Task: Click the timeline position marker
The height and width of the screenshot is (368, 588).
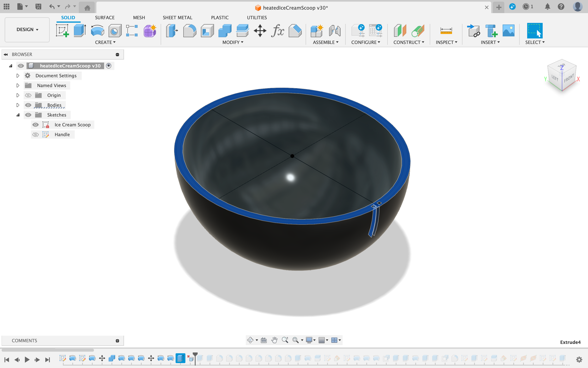Action: pos(195,355)
